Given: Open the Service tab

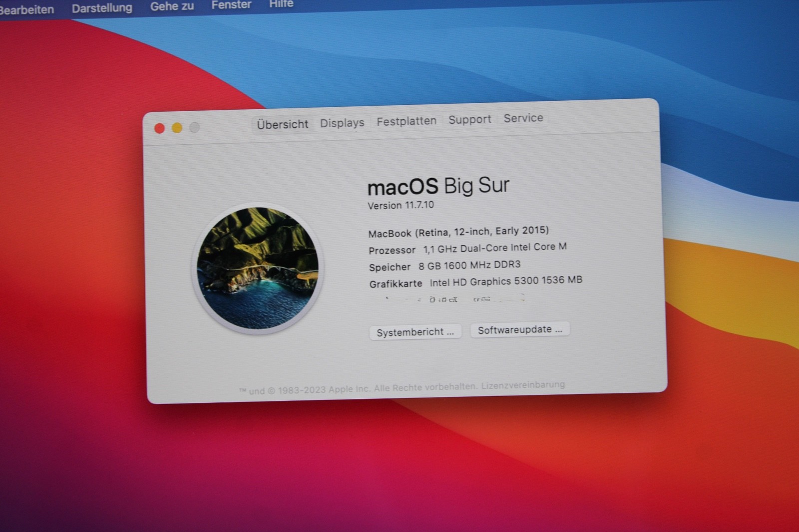Looking at the screenshot, I should (x=523, y=118).
